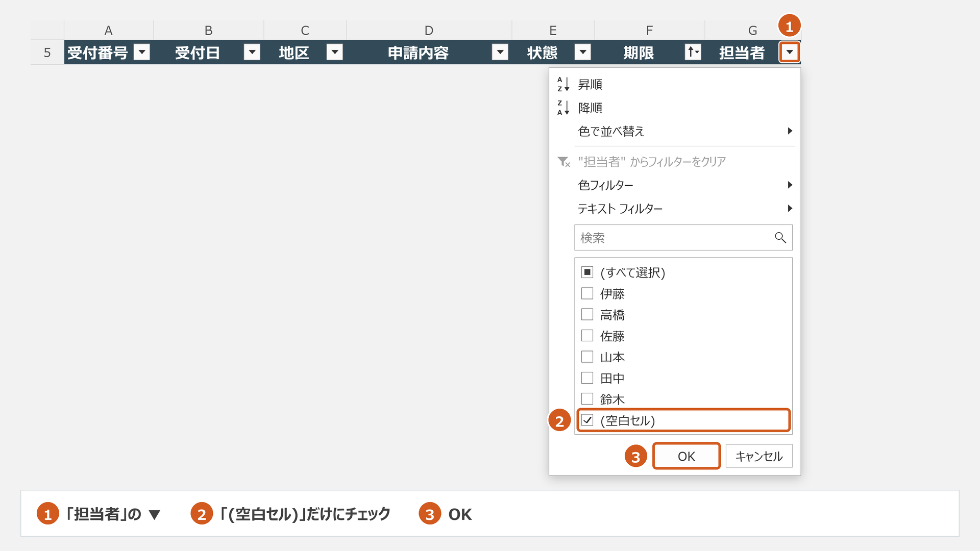Click the clear filter funnel icon

[563, 162]
